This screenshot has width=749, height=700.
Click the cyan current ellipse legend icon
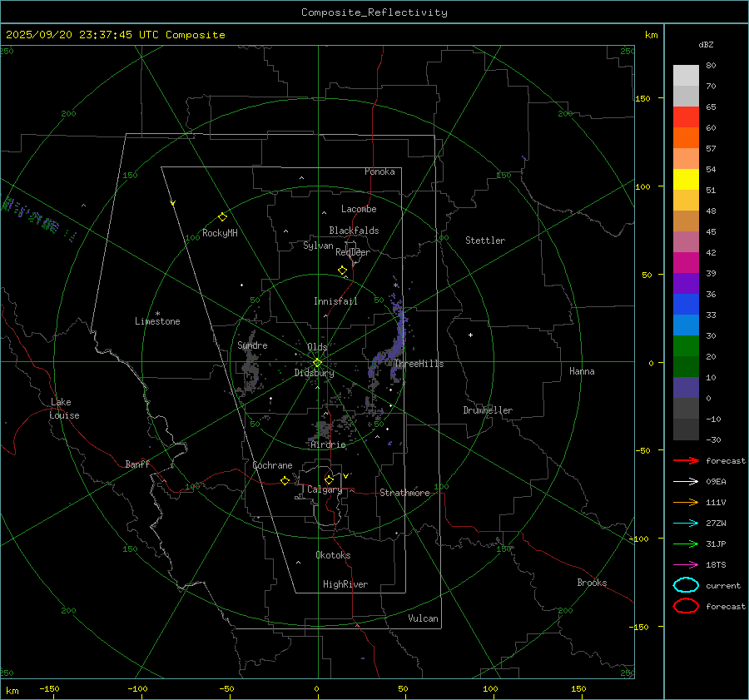[x=685, y=585]
